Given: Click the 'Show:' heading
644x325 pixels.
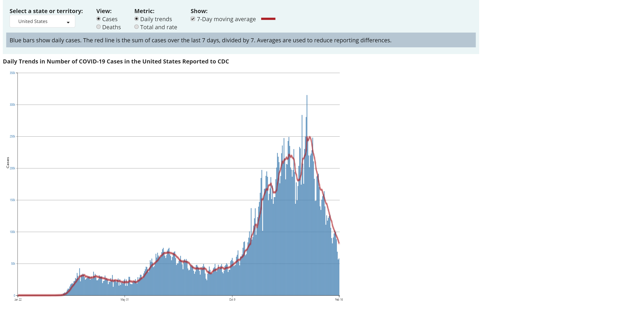Looking at the screenshot, I should pos(199,11).
